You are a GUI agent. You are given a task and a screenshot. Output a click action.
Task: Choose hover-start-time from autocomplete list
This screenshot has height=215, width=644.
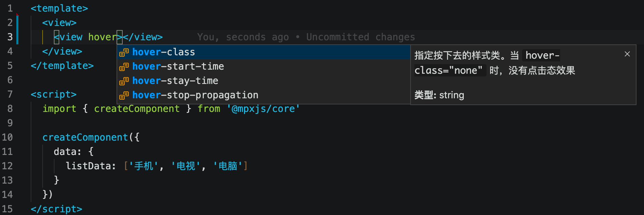tap(263, 66)
